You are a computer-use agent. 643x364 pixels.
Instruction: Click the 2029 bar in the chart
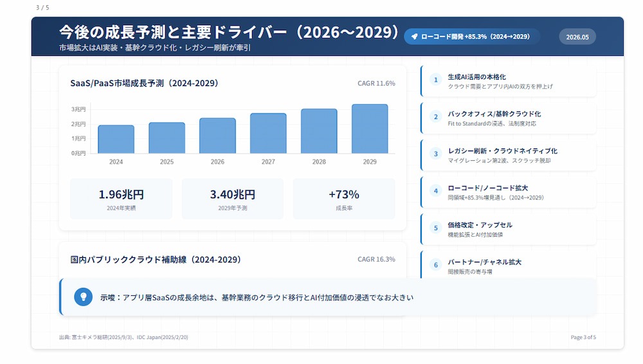tap(370, 129)
